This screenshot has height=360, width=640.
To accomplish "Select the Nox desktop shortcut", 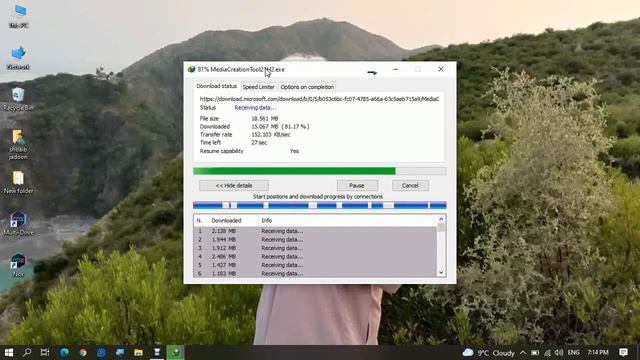I will click(x=18, y=265).
